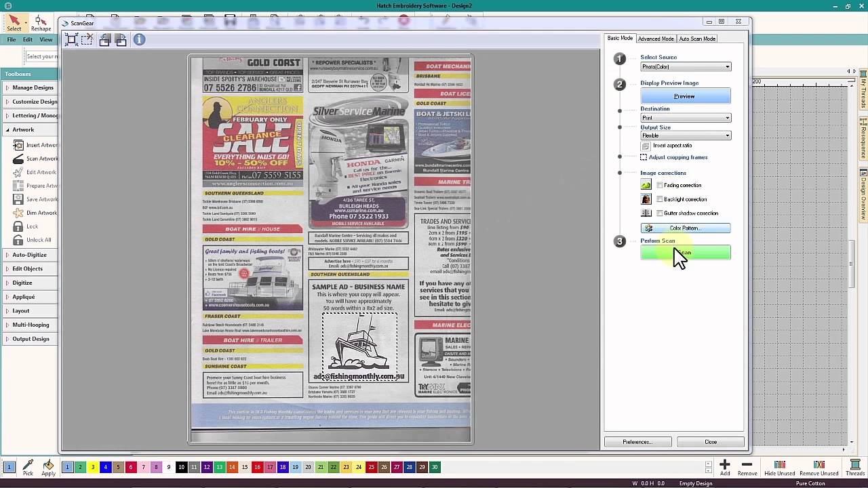Enable the Fading correction checkbox

pyautogui.click(x=660, y=185)
